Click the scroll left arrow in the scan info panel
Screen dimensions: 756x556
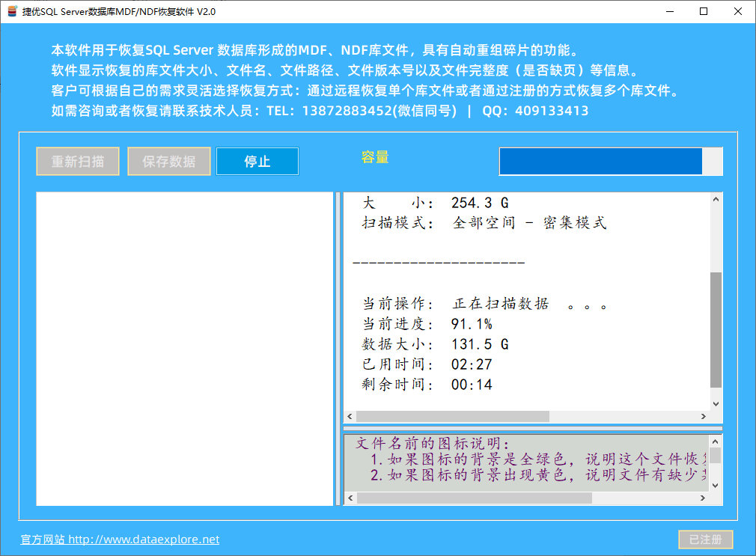coord(350,417)
